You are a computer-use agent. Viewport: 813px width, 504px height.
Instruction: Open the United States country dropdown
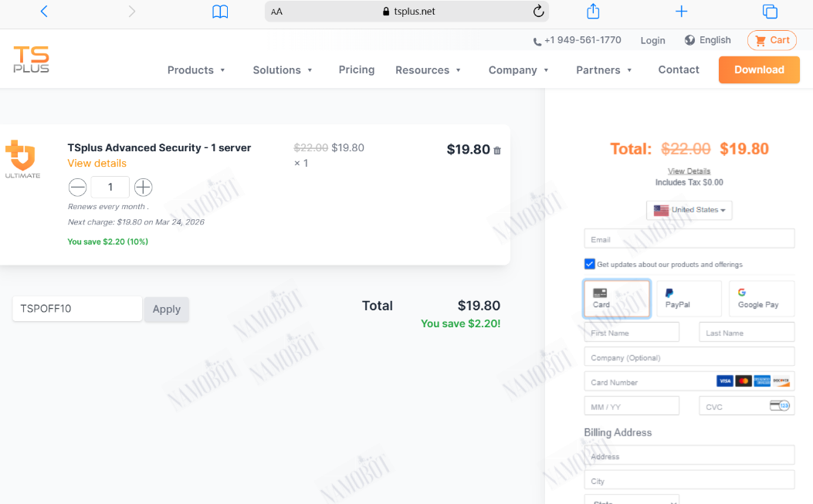click(x=689, y=210)
